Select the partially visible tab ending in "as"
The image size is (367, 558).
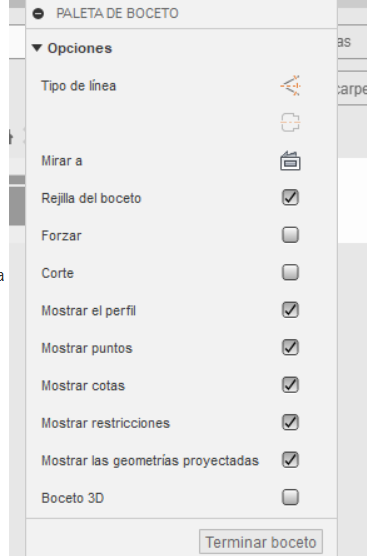(x=352, y=43)
